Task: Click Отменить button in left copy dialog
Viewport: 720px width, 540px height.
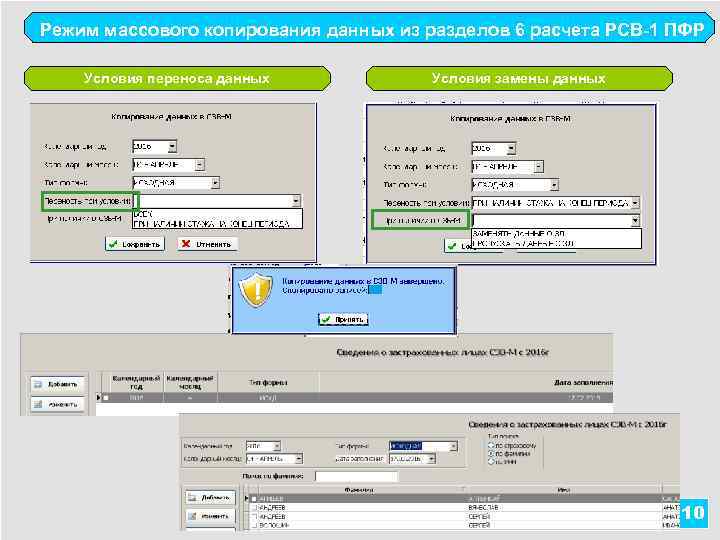Action: coord(208,244)
